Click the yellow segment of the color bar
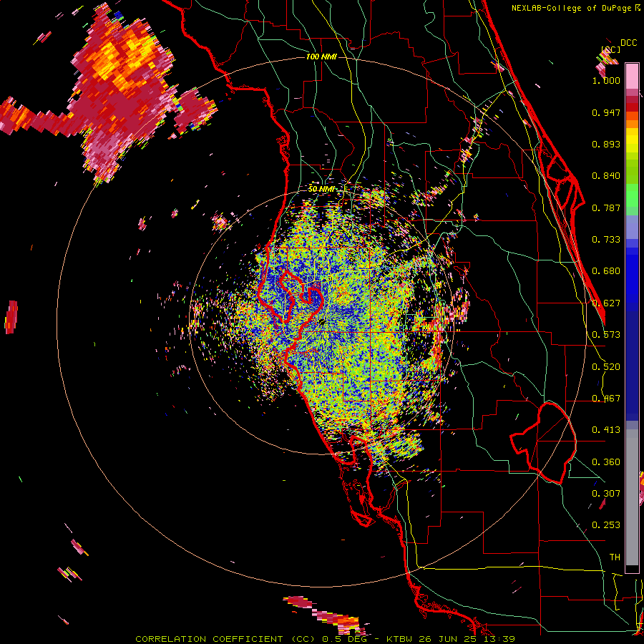The image size is (644, 644). pyautogui.click(x=632, y=140)
